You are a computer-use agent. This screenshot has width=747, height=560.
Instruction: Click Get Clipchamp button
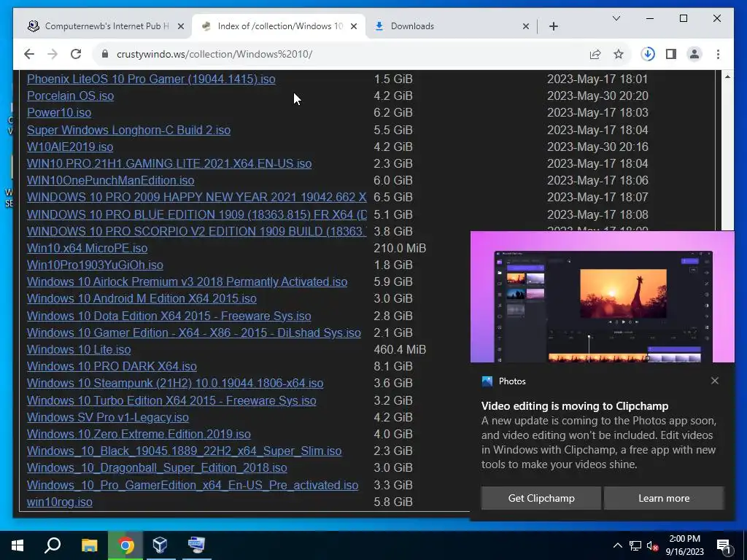point(541,498)
